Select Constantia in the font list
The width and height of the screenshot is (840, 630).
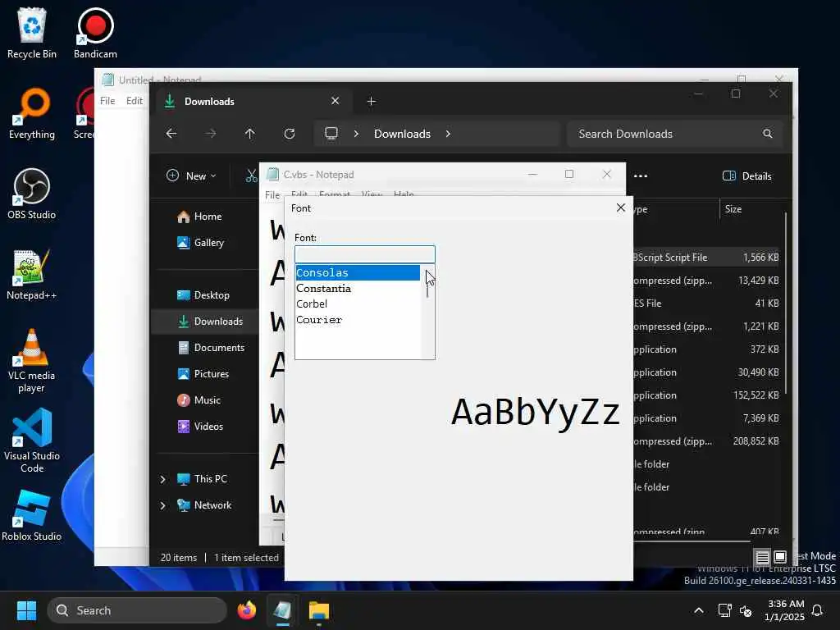click(x=358, y=288)
